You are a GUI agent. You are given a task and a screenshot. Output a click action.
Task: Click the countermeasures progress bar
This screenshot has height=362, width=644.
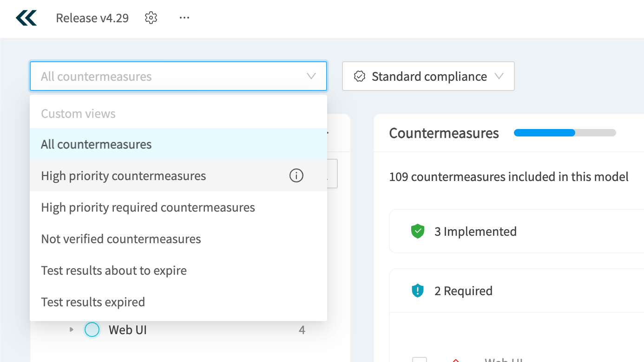pyautogui.click(x=565, y=133)
